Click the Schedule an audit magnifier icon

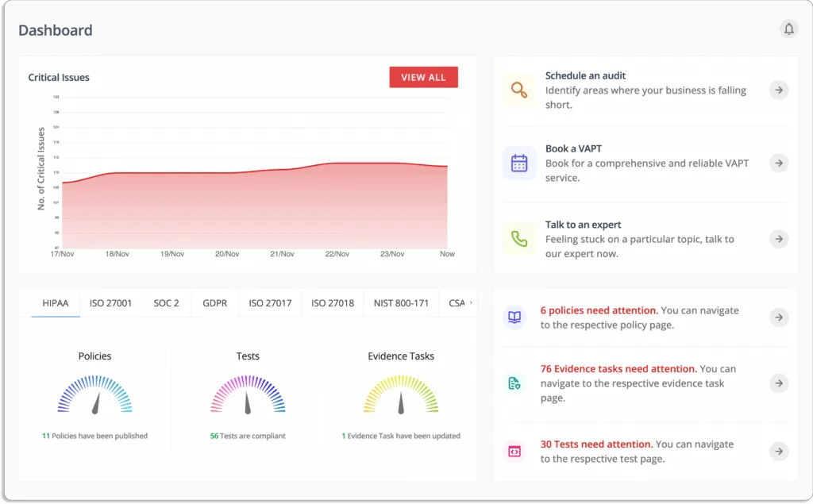tap(519, 90)
